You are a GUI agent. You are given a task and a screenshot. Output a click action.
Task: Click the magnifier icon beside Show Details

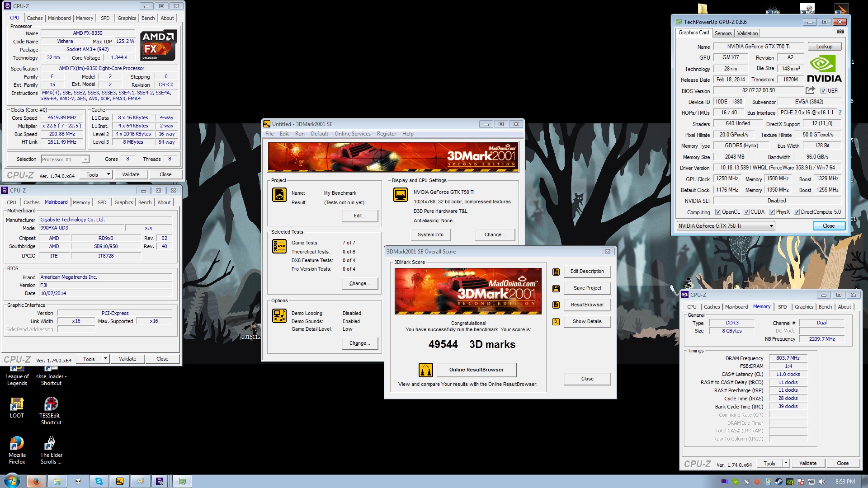pyautogui.click(x=556, y=322)
